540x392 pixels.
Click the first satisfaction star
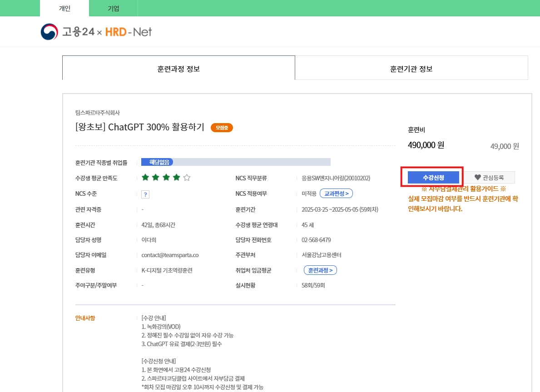coord(145,178)
